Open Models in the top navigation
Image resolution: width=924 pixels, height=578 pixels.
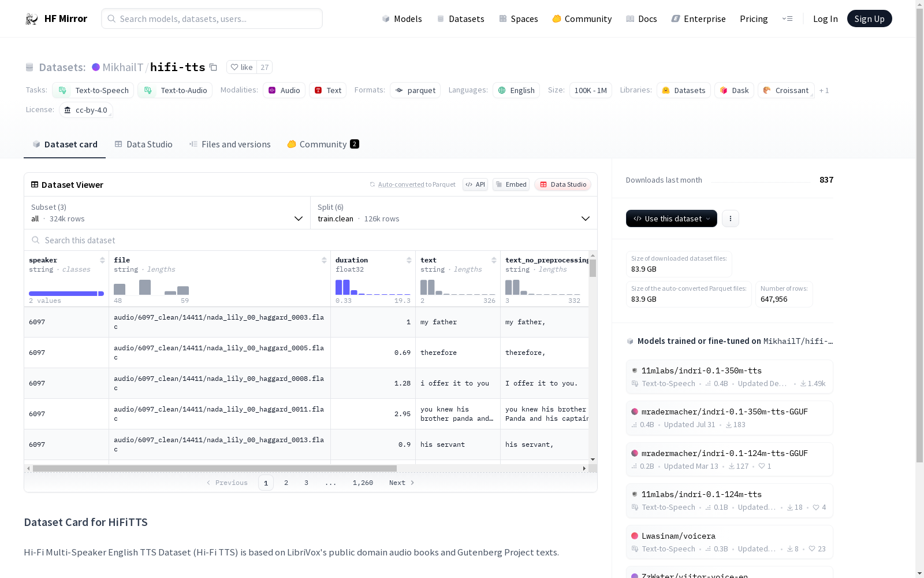click(402, 19)
